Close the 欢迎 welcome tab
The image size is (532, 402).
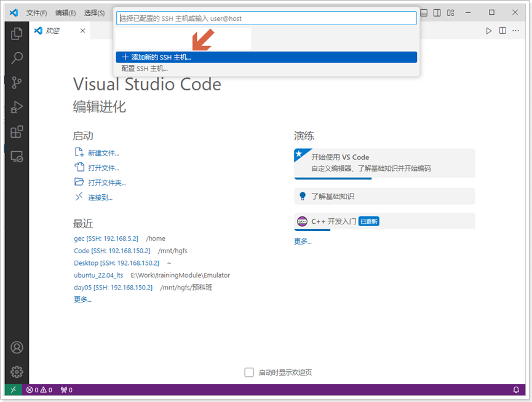click(82, 31)
